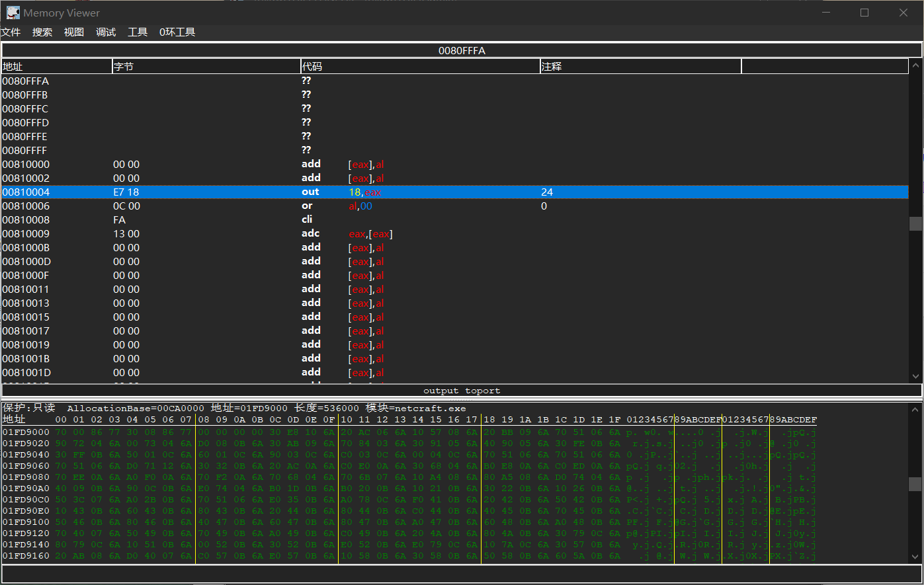Click the hex dump scrollbar down arrow
The height and width of the screenshot is (585, 924).
[x=915, y=557]
